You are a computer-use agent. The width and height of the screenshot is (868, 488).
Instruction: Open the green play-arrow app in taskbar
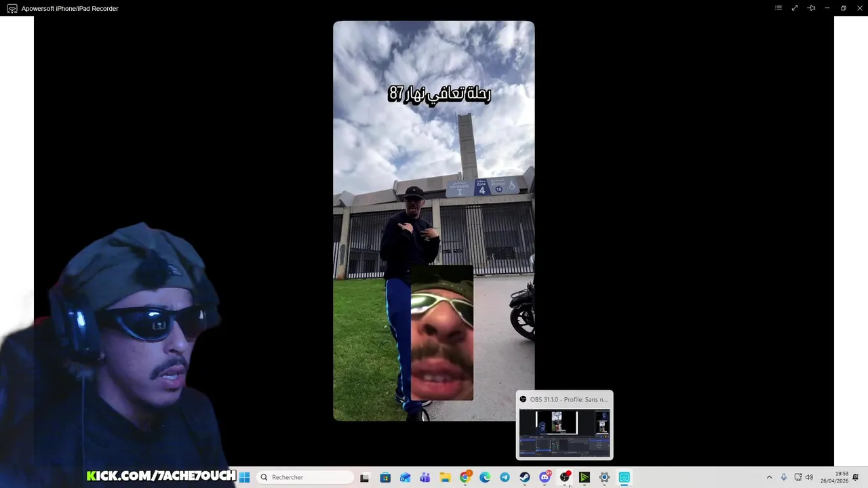[x=585, y=477]
